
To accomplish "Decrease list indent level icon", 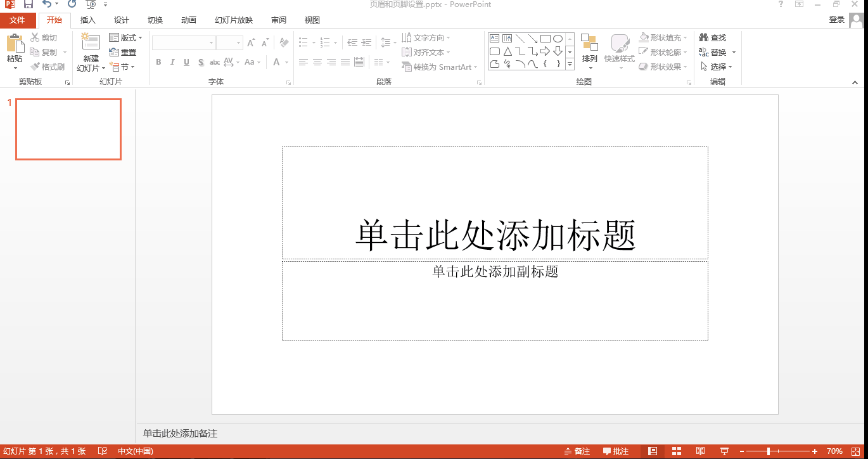I will pos(352,42).
